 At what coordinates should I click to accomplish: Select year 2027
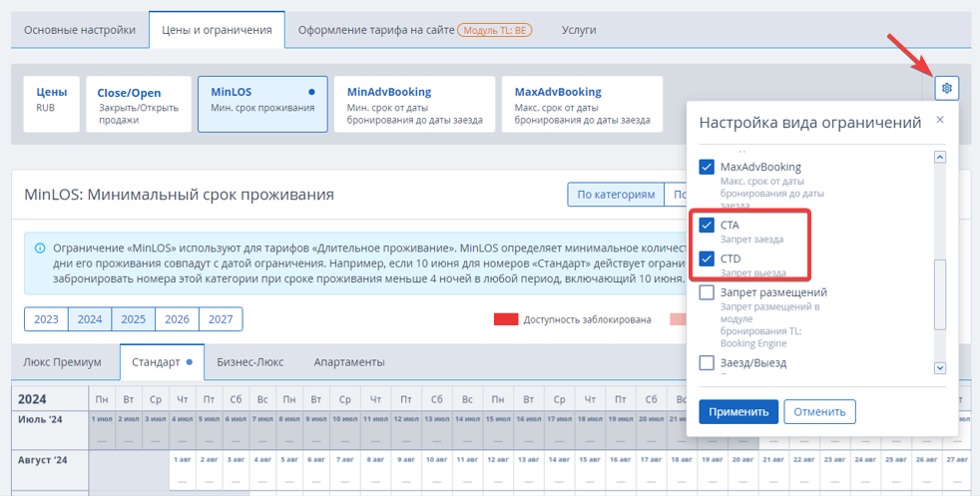click(x=221, y=319)
